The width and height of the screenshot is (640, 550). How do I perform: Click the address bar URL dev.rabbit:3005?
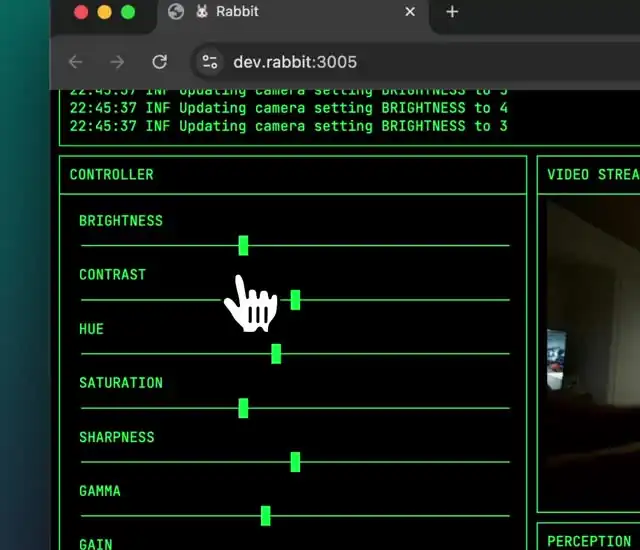295,62
